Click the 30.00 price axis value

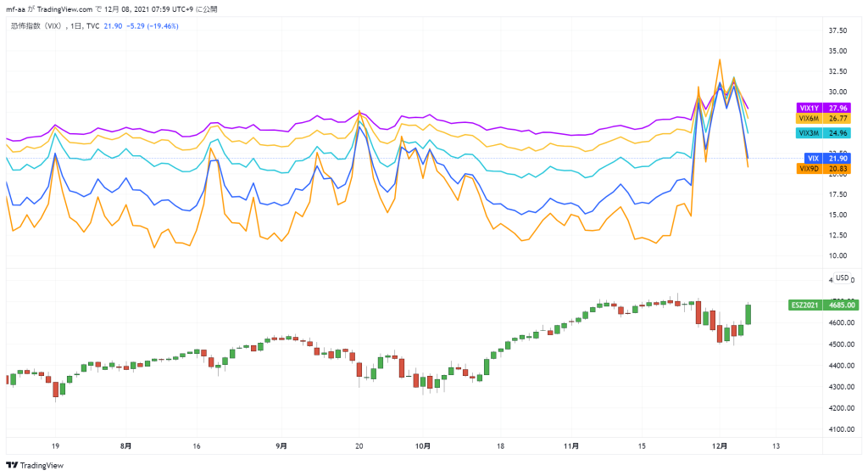pos(837,92)
